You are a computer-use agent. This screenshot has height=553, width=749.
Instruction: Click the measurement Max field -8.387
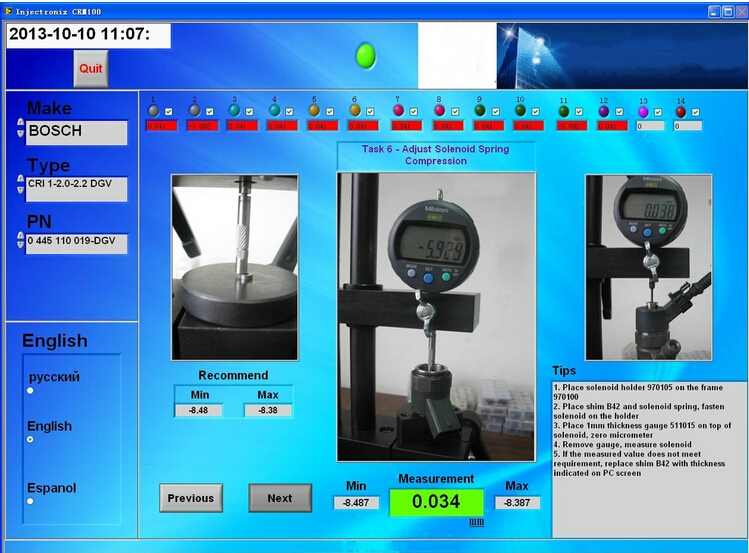[x=517, y=503]
